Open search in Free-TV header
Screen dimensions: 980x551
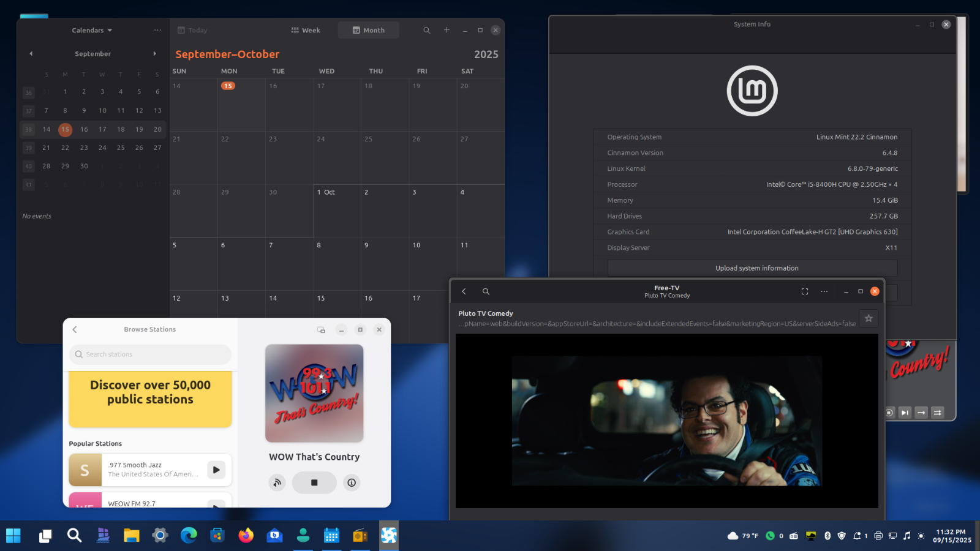coord(486,291)
